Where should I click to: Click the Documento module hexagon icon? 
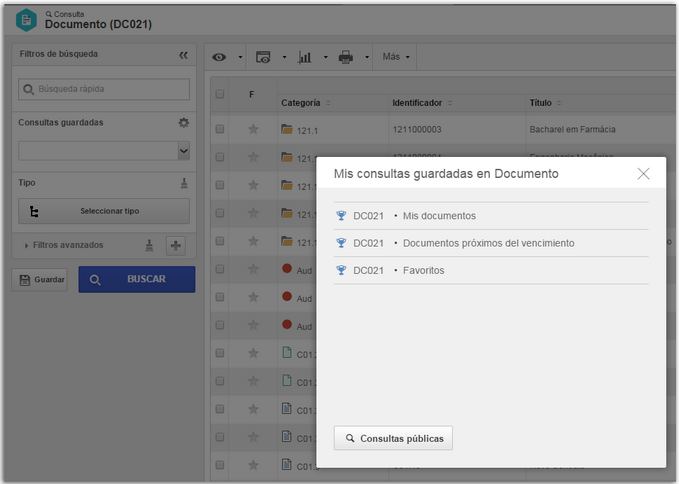coord(26,20)
